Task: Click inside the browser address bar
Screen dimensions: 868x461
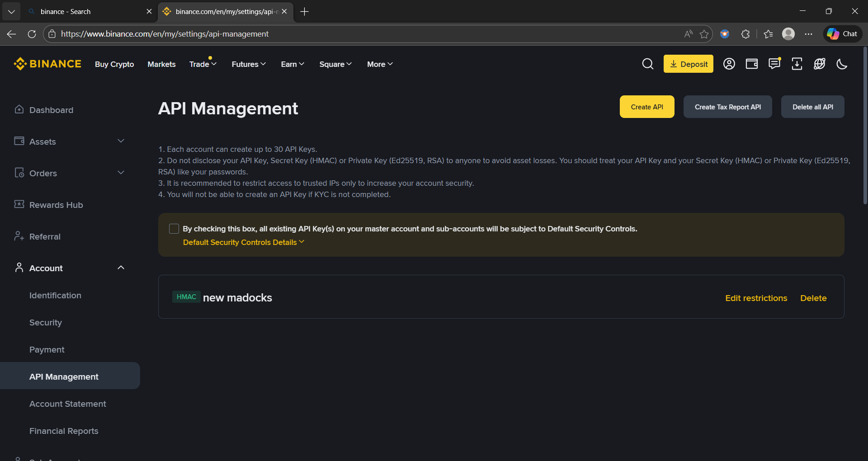Action: pos(316,33)
